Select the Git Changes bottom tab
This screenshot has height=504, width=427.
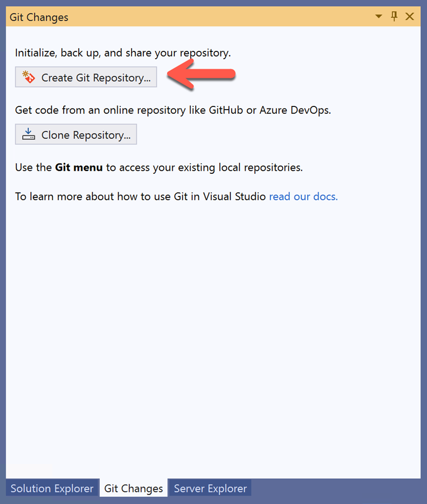[x=134, y=488]
